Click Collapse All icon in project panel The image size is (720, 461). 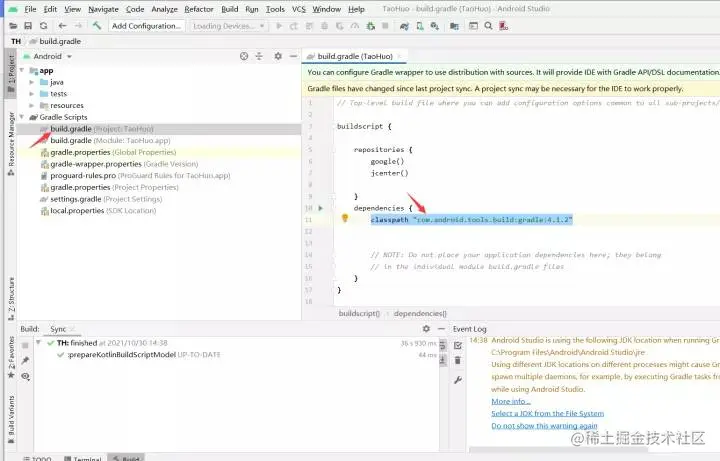coord(259,56)
